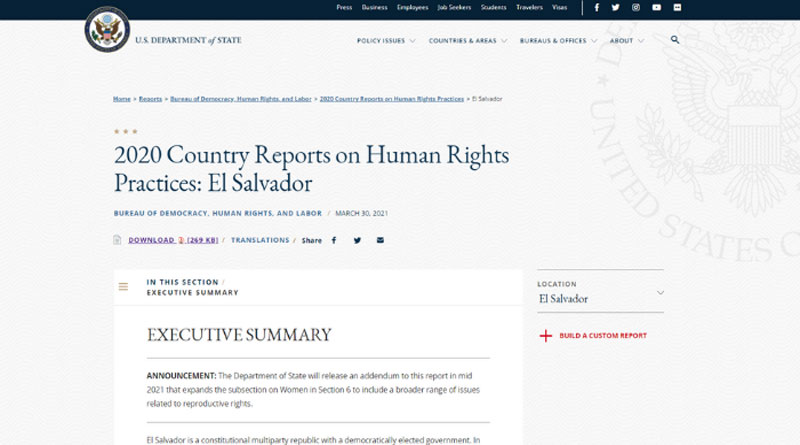800x445 pixels.
Task: Open the State Department Facebook page icon
Action: 596,8
